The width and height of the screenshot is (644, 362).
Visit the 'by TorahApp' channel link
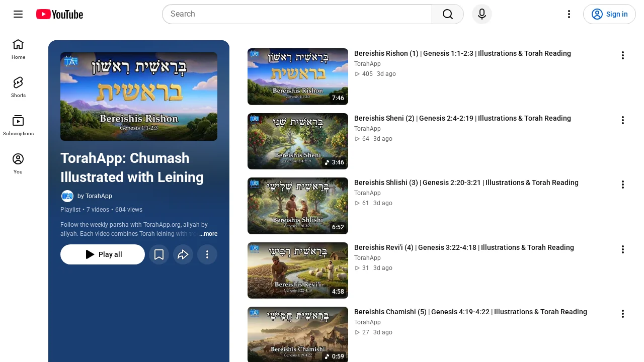[x=95, y=196]
